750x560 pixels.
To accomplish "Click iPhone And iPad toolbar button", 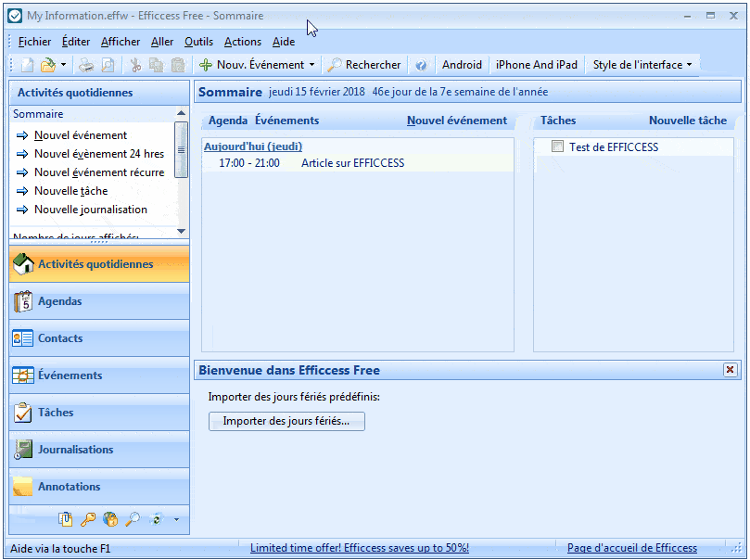I will (537, 65).
